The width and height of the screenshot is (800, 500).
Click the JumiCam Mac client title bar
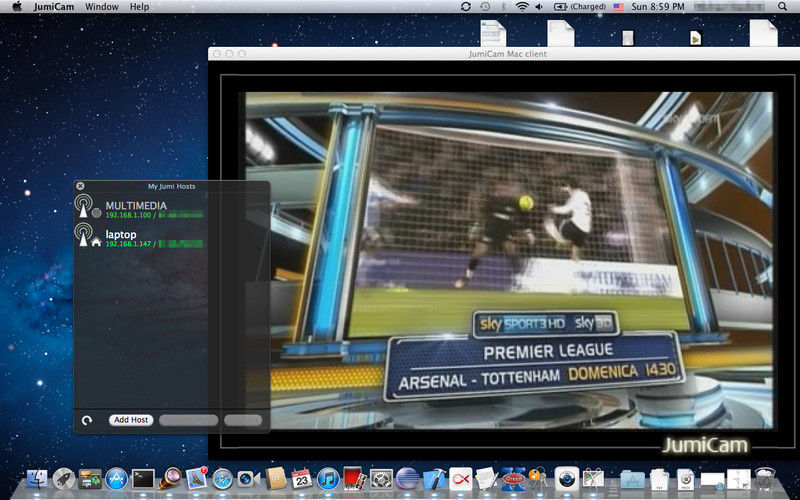(504, 54)
